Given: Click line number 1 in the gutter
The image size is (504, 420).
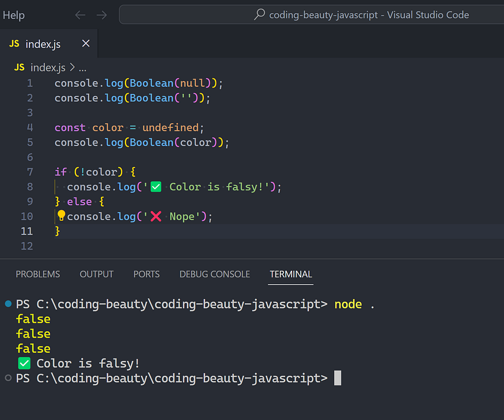Looking at the screenshot, I should [x=30, y=83].
